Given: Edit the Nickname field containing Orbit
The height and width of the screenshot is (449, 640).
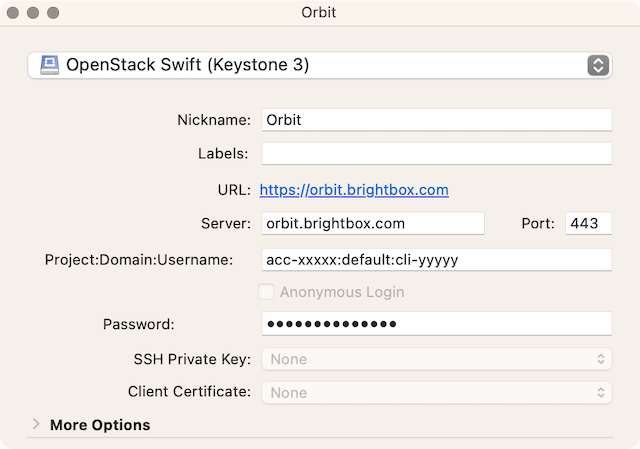Looking at the screenshot, I should [436, 120].
